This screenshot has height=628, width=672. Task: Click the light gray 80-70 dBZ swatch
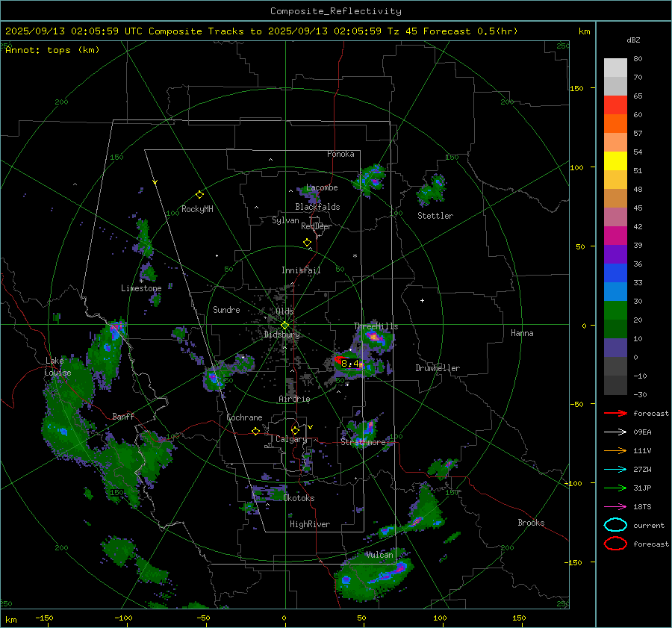pyautogui.click(x=615, y=68)
